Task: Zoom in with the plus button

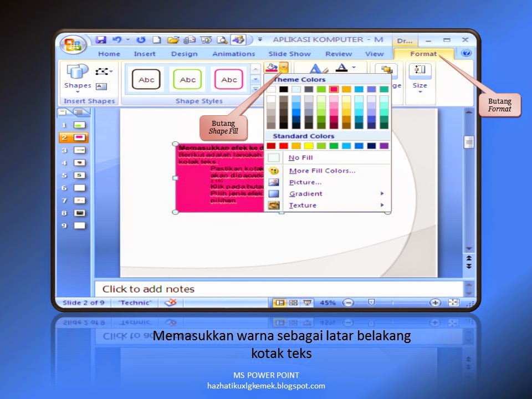Action: click(435, 303)
